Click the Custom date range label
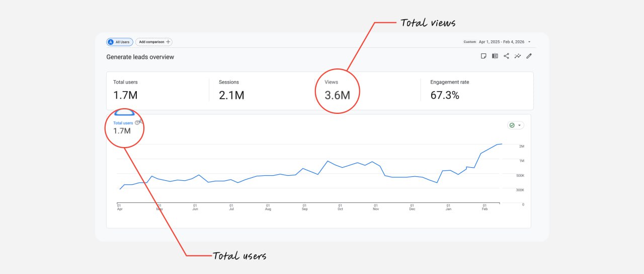644x274 pixels. coord(469,42)
